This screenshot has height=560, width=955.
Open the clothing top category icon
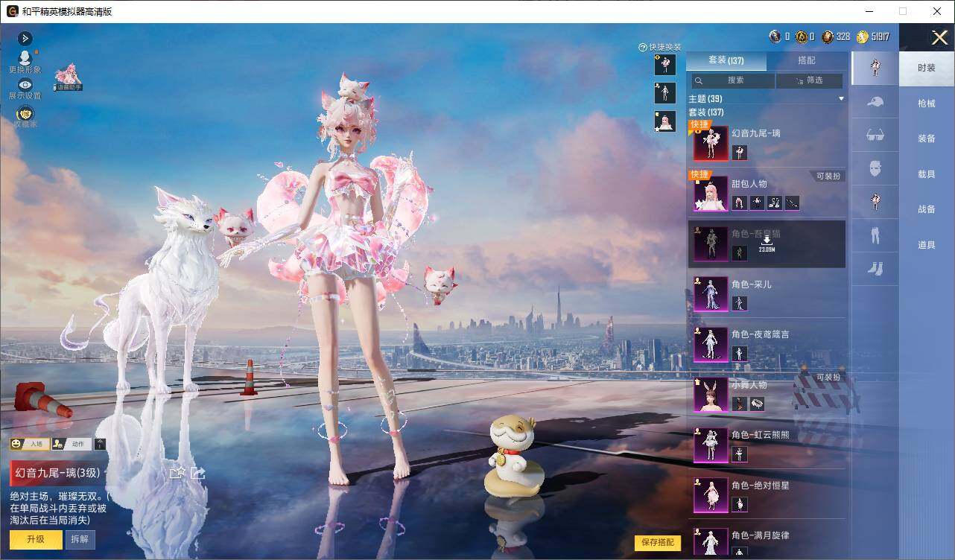tap(875, 203)
